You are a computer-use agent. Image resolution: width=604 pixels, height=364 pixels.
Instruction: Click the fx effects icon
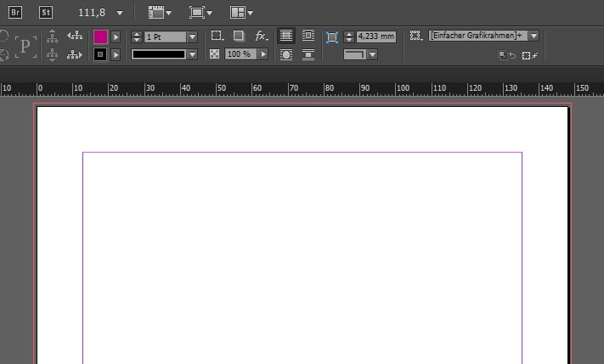click(262, 36)
